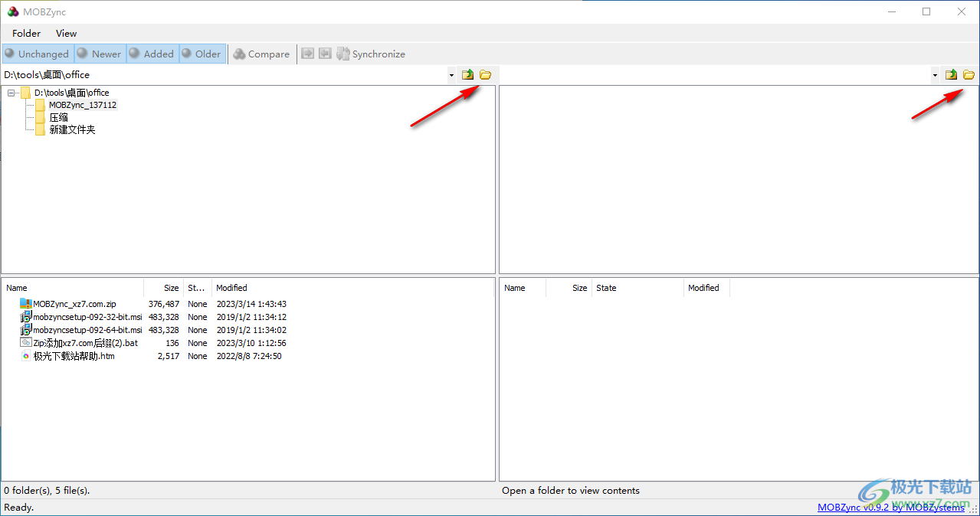
Task: Click right pane Name column header
Action: coord(523,288)
